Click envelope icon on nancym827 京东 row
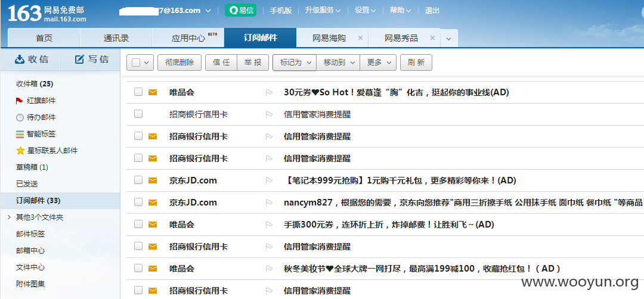The width and height of the screenshot is (644, 299). pos(153,203)
